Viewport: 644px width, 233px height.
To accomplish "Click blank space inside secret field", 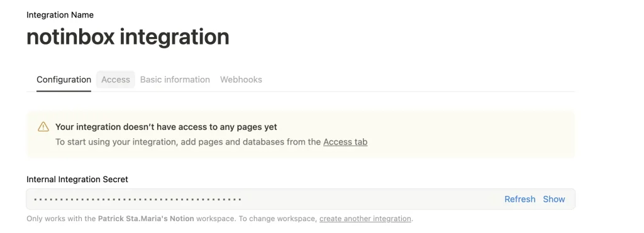I will tap(370, 199).
